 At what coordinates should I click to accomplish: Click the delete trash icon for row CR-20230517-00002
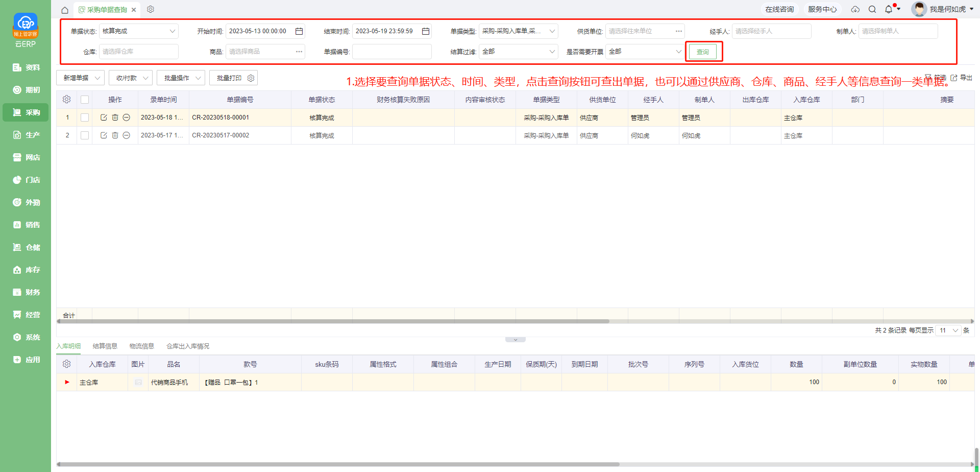[x=115, y=135]
